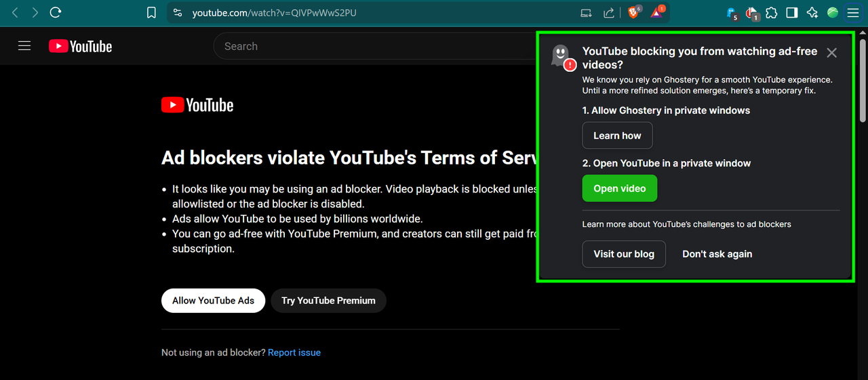Click Try YouTube Premium button
The height and width of the screenshot is (380, 868).
point(328,300)
